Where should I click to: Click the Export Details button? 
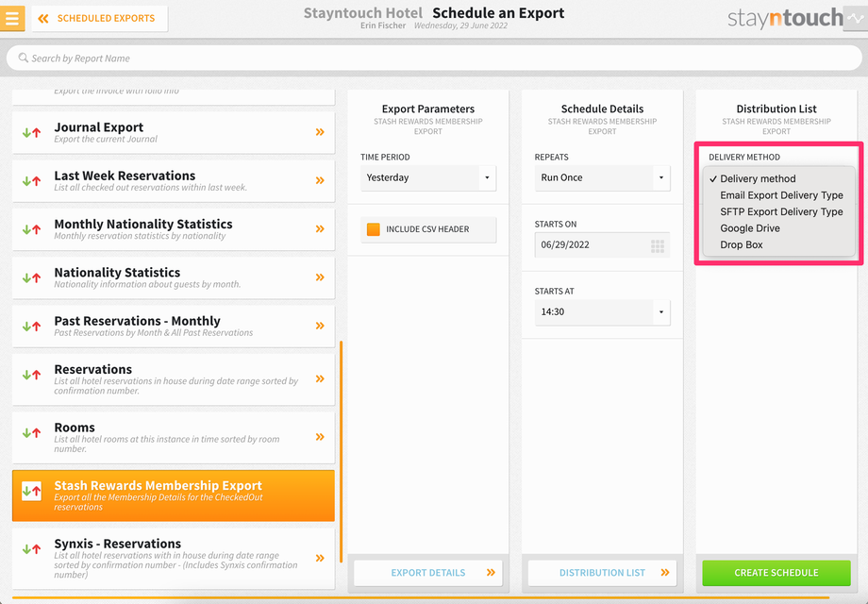click(x=428, y=573)
